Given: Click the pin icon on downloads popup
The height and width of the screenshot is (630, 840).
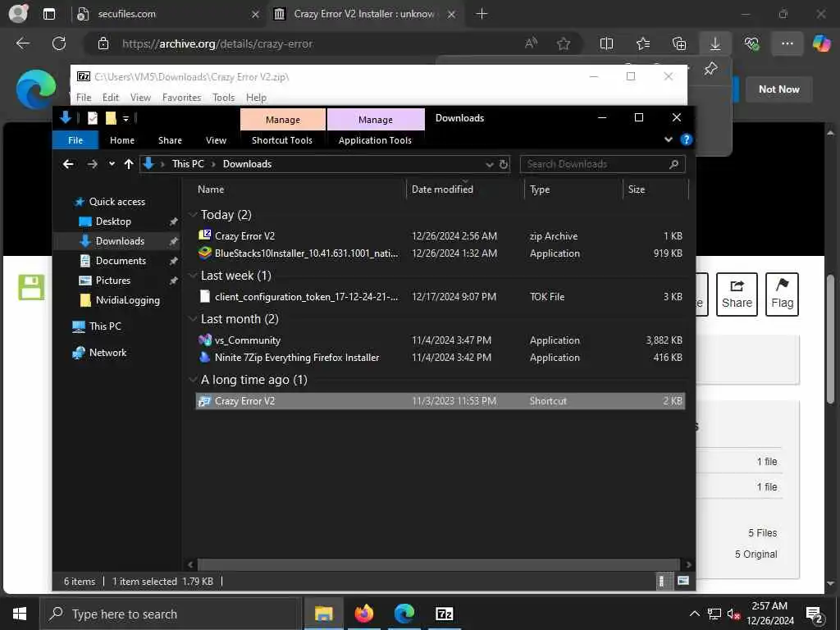Looking at the screenshot, I should pos(710,69).
